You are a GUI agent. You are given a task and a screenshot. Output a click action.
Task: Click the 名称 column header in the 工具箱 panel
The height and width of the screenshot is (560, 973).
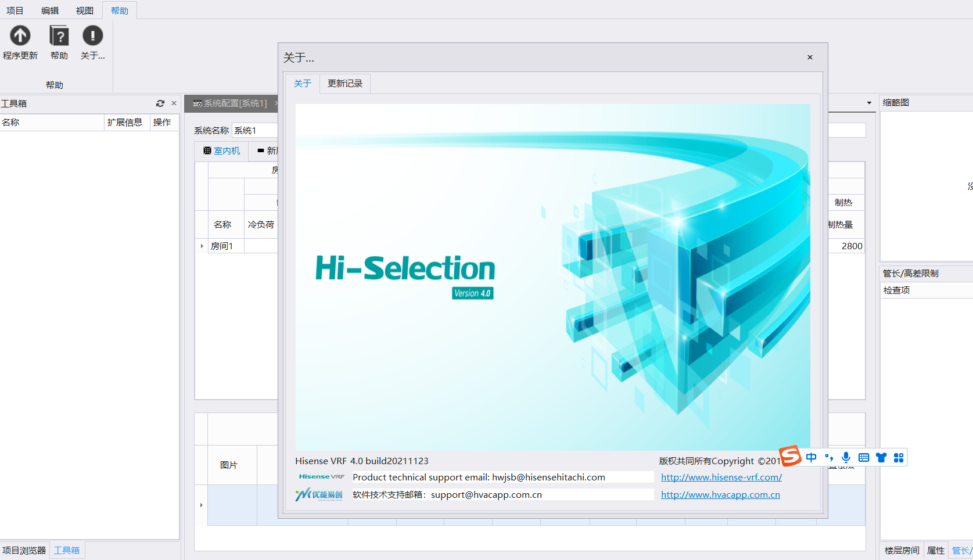52,122
